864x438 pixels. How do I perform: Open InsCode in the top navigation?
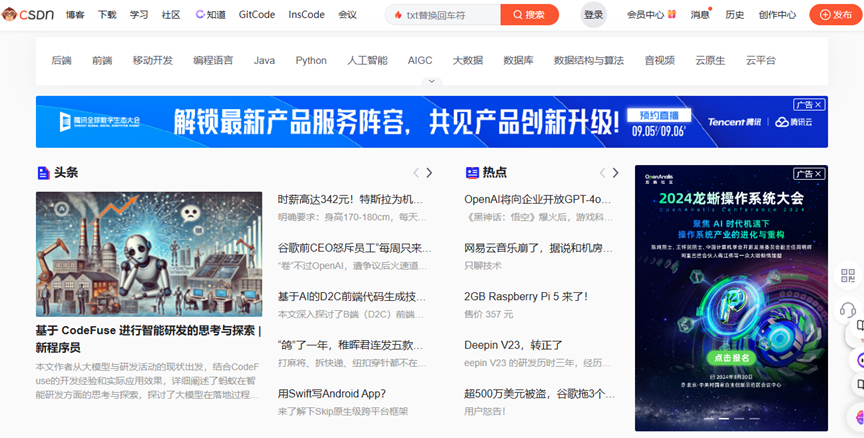[x=306, y=15]
